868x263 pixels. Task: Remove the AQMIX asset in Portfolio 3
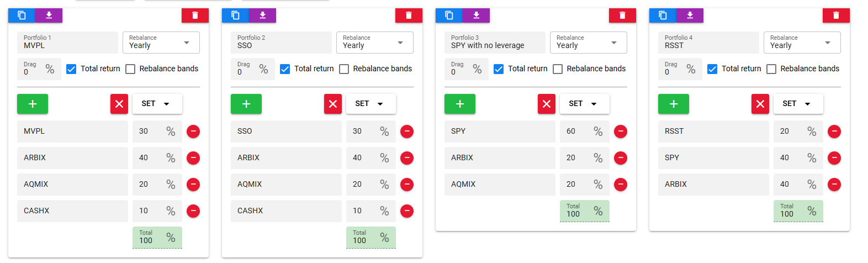coord(621,185)
